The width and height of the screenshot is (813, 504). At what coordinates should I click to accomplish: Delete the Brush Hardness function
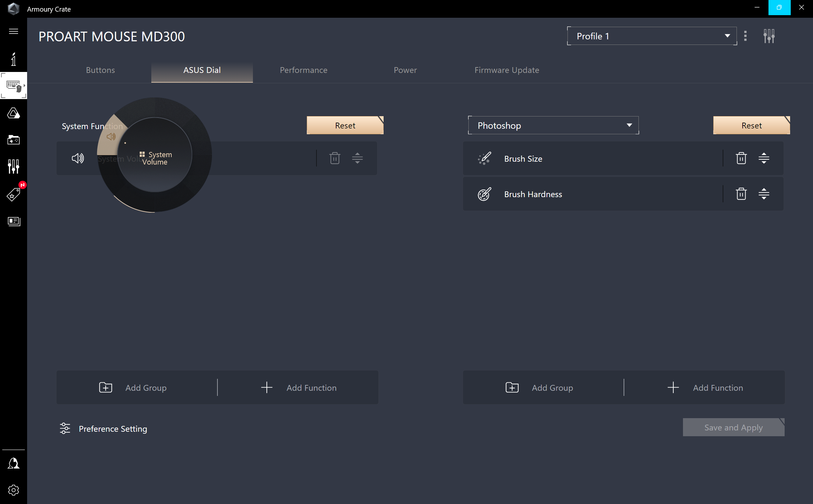point(741,194)
